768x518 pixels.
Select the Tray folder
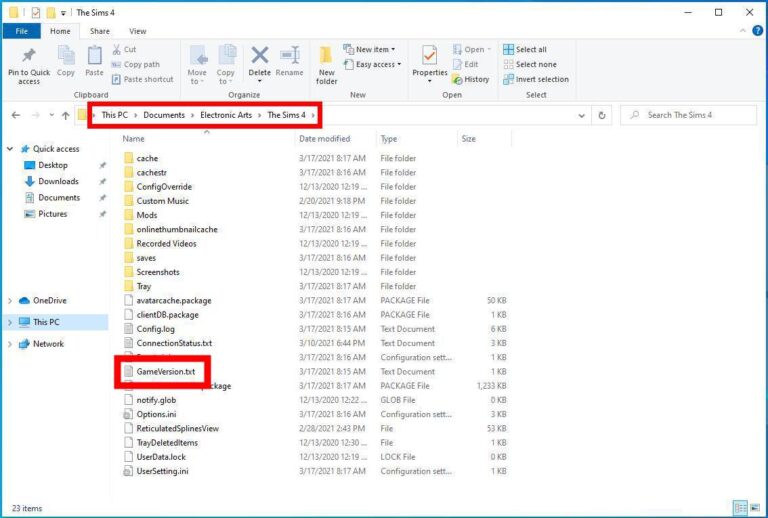coord(144,286)
